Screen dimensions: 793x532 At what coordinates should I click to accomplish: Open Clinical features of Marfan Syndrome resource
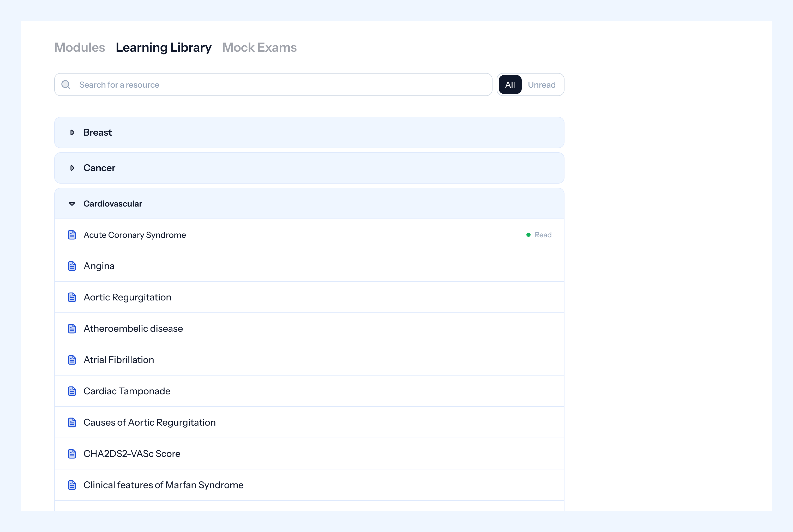click(x=309, y=485)
